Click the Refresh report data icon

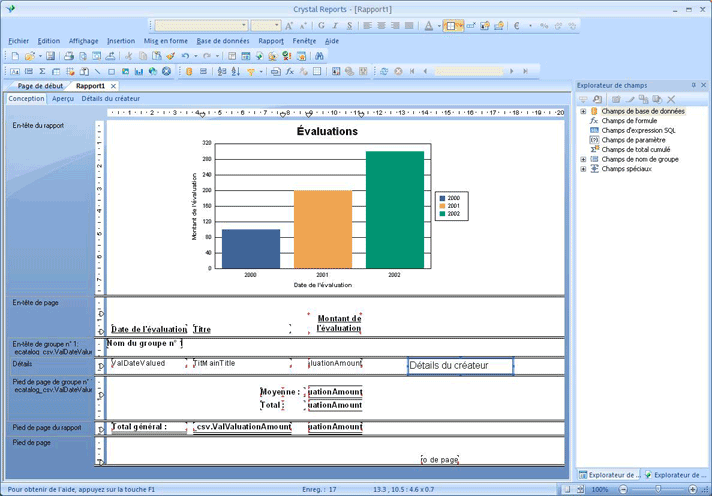pyautogui.click(x=384, y=72)
